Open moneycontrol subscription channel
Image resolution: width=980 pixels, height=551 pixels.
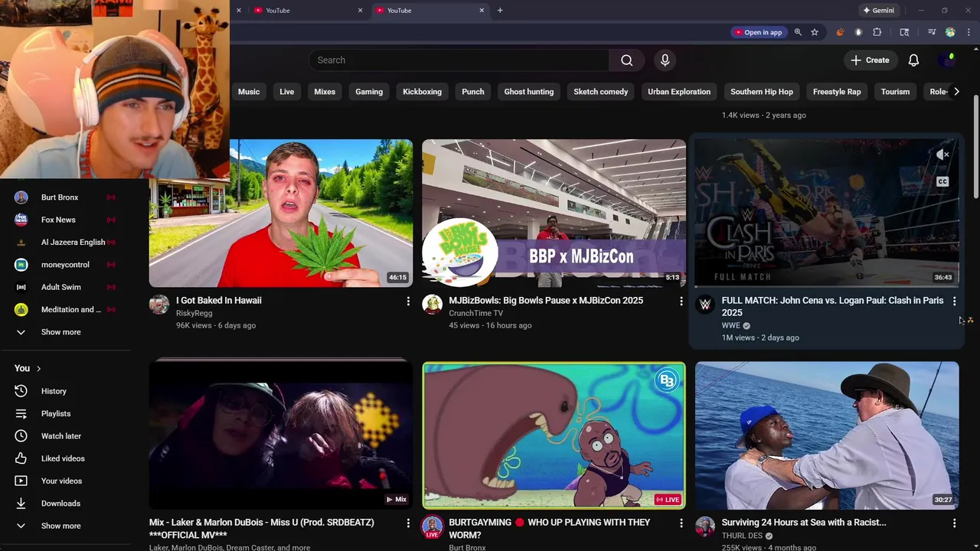pos(66,265)
